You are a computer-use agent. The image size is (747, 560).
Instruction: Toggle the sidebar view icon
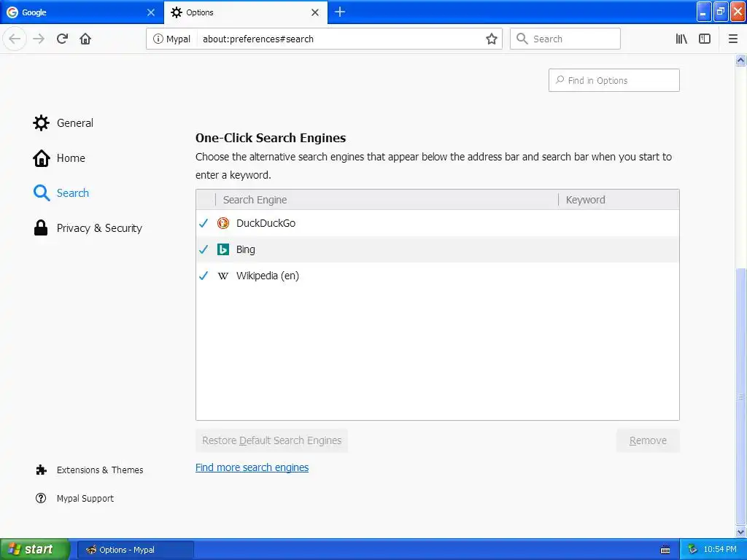coord(705,39)
